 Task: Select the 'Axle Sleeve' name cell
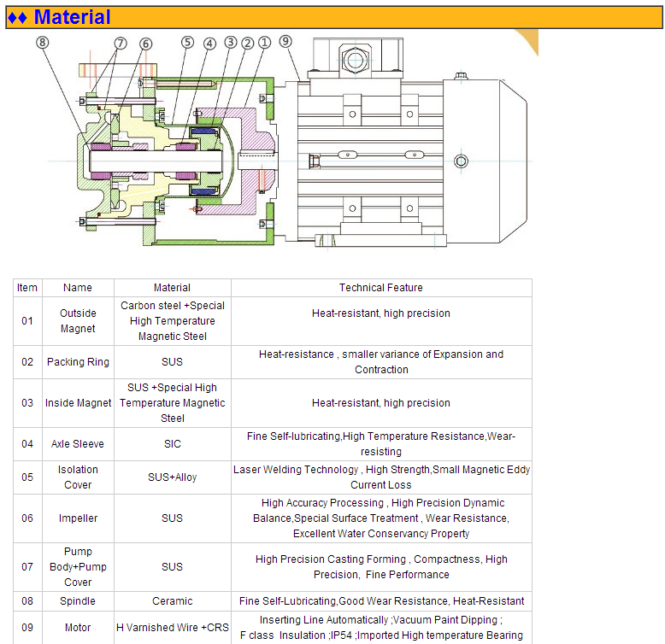tap(78, 443)
